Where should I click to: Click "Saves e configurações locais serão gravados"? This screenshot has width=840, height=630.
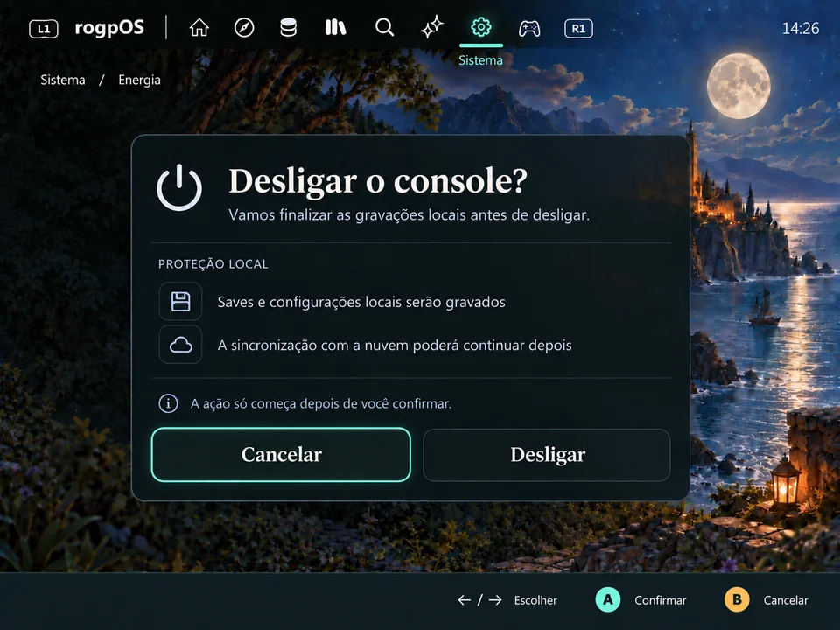pos(361,302)
